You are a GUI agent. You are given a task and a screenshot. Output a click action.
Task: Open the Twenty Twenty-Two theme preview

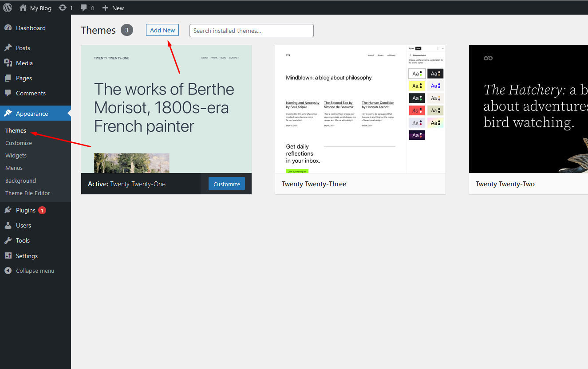point(528,109)
